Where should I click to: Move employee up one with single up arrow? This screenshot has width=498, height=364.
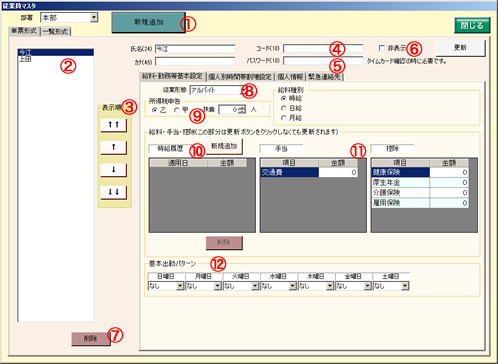114,147
